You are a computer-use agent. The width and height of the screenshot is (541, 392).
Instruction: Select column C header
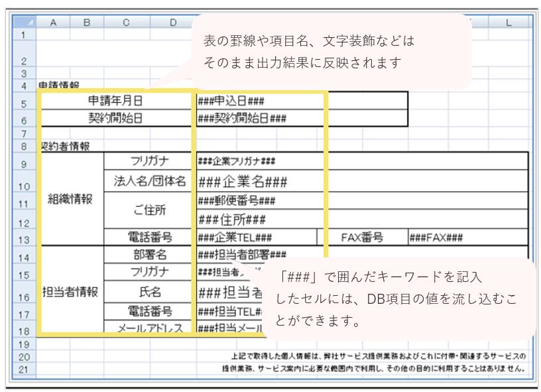pos(127,22)
